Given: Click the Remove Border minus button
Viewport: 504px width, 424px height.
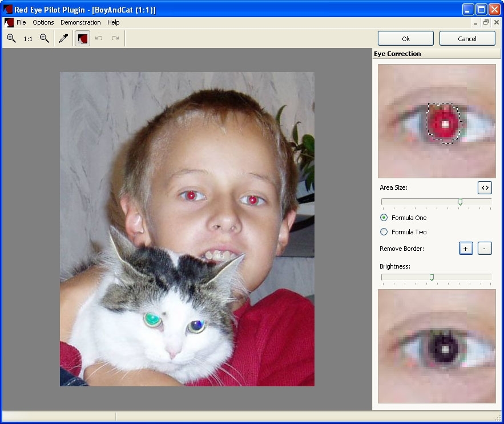Looking at the screenshot, I should pyautogui.click(x=485, y=249).
